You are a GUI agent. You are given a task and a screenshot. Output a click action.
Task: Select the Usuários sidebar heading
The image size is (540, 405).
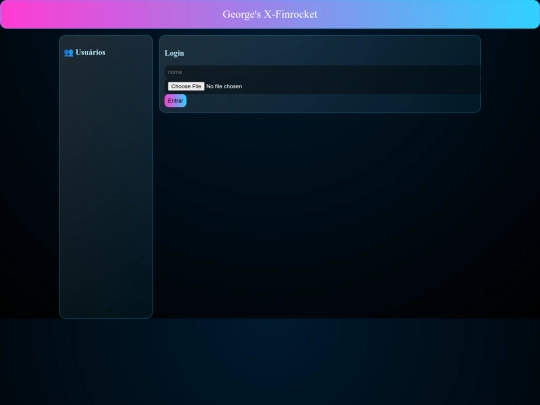[x=90, y=52]
